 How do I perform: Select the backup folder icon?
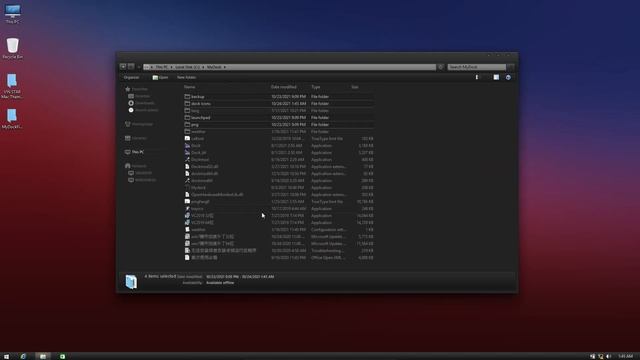pyautogui.click(x=187, y=97)
